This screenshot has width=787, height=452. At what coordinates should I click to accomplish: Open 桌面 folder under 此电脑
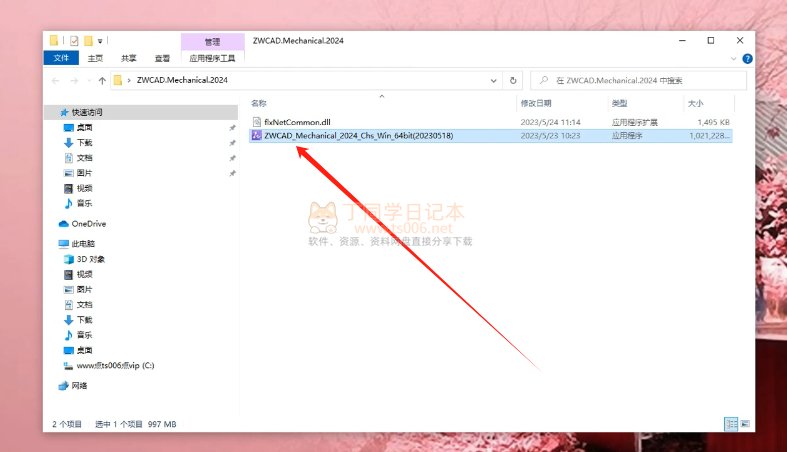coord(84,350)
